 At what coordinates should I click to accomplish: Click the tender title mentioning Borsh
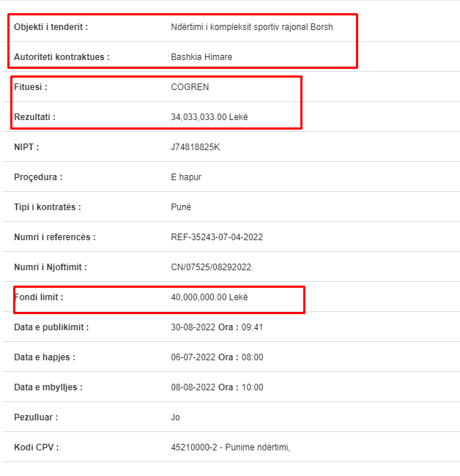[x=252, y=27]
